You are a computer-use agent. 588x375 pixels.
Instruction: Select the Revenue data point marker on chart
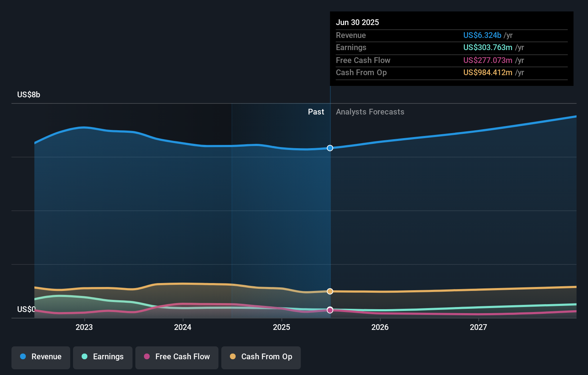pyautogui.click(x=330, y=148)
